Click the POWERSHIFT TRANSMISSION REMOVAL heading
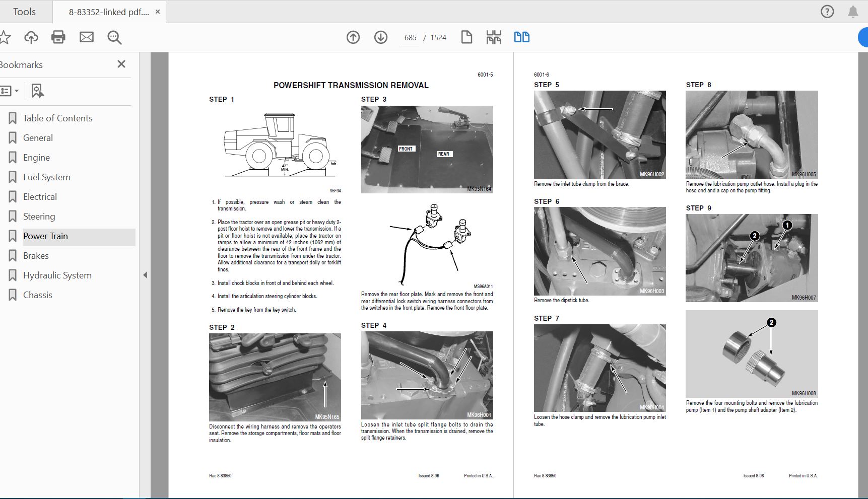This screenshot has height=499, width=868. 351,86
